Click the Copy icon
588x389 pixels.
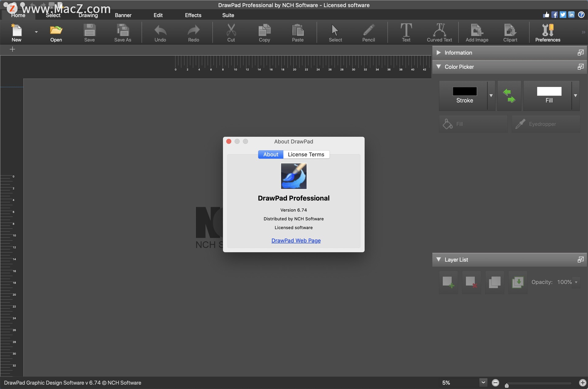click(x=264, y=30)
